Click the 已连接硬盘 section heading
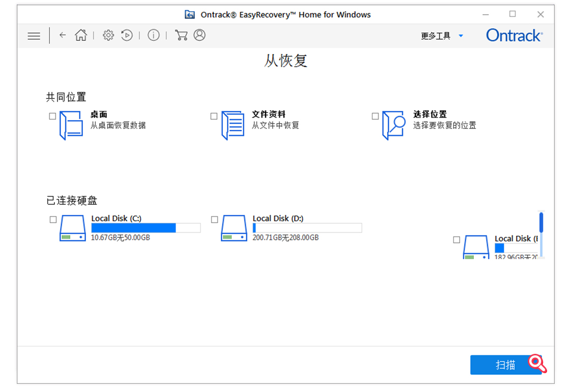This screenshot has height=392, width=570. pos(72,201)
